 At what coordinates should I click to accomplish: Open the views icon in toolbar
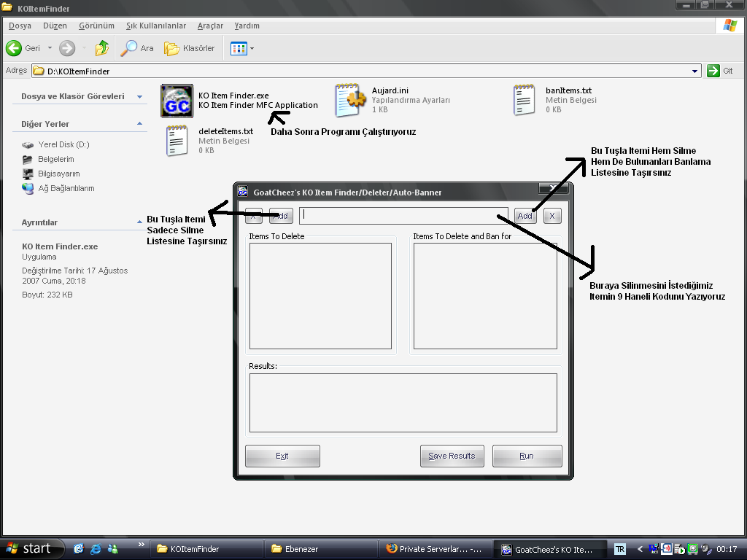[x=239, y=48]
